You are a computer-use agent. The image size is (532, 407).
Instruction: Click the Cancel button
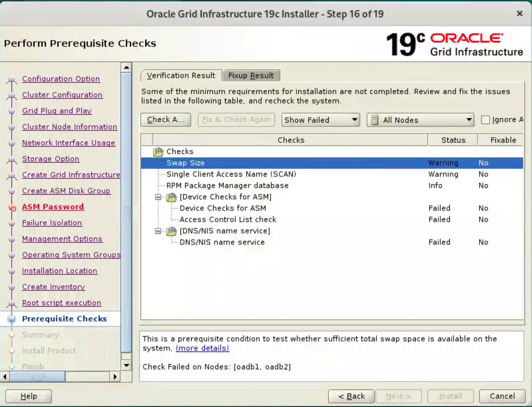(502, 396)
